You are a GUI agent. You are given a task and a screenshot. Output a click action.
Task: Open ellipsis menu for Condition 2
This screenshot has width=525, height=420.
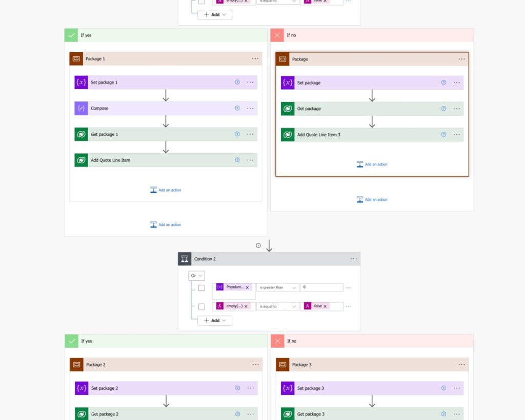pos(353,259)
